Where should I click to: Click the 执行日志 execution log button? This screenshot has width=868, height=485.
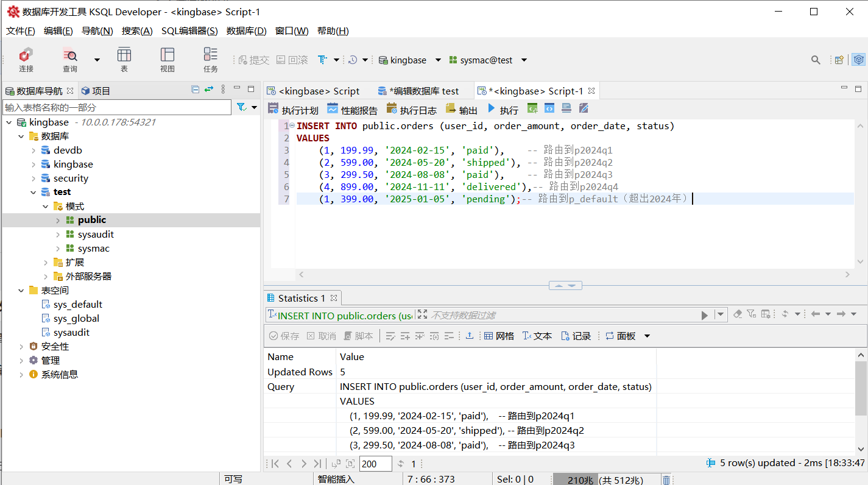click(412, 110)
